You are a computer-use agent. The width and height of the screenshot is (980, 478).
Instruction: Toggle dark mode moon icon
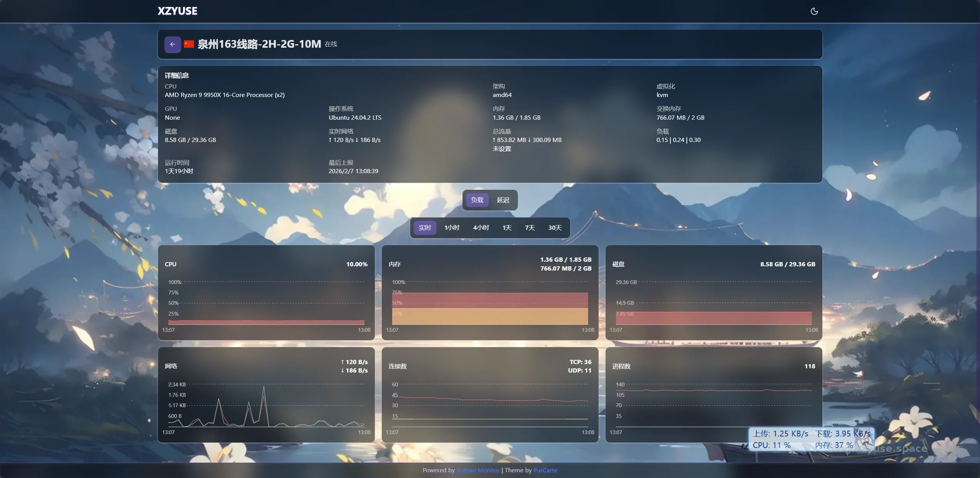click(x=814, y=11)
